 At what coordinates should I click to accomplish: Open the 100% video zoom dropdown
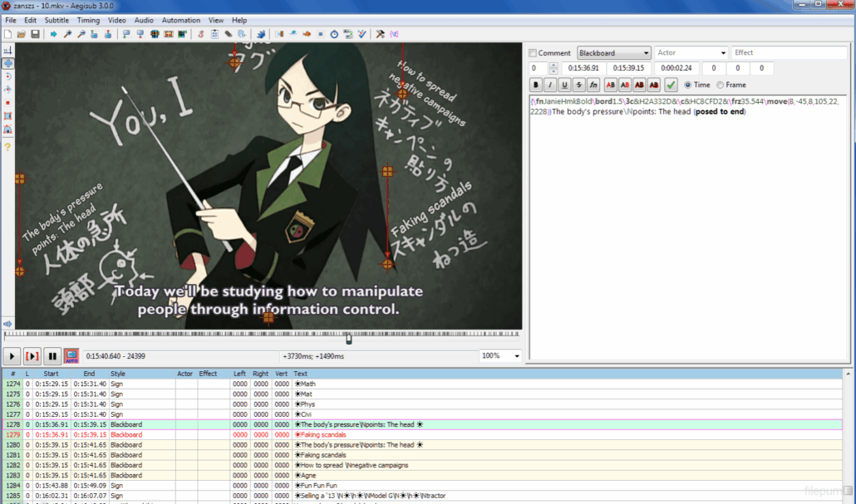pos(500,356)
